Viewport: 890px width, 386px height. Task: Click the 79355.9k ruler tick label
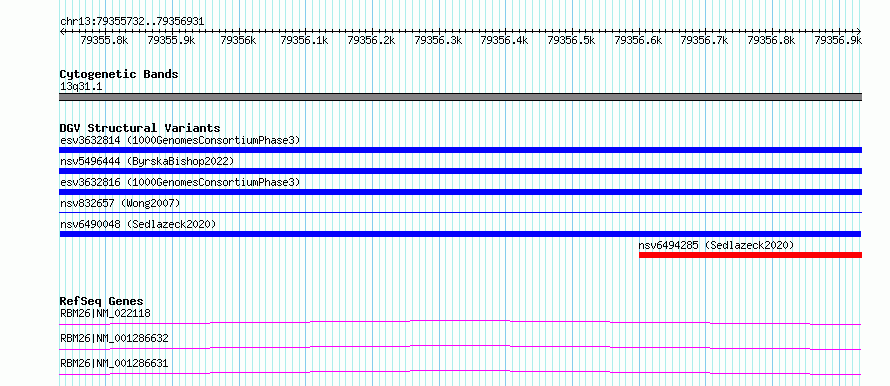171,40
